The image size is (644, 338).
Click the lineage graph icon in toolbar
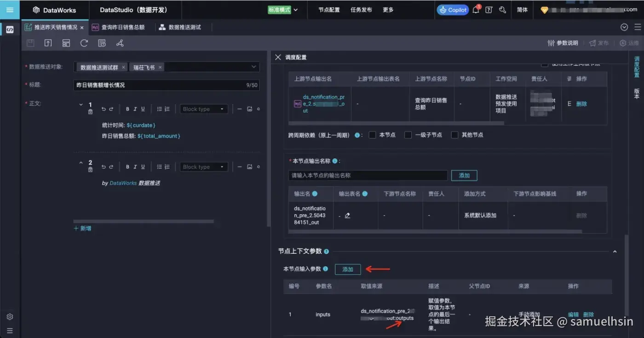tap(120, 43)
